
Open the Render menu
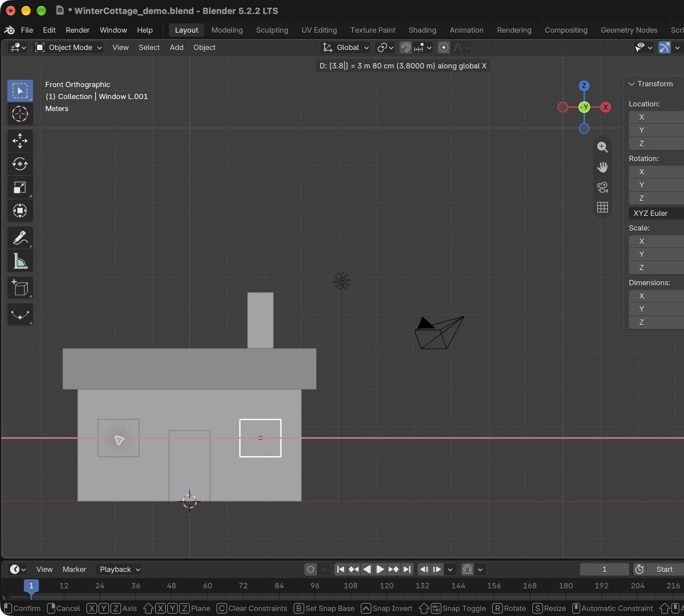(x=77, y=30)
